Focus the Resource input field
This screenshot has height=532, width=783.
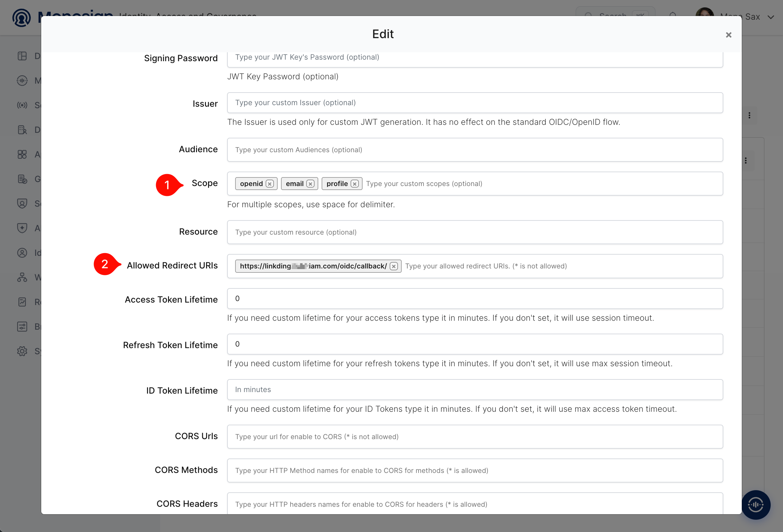(x=475, y=232)
